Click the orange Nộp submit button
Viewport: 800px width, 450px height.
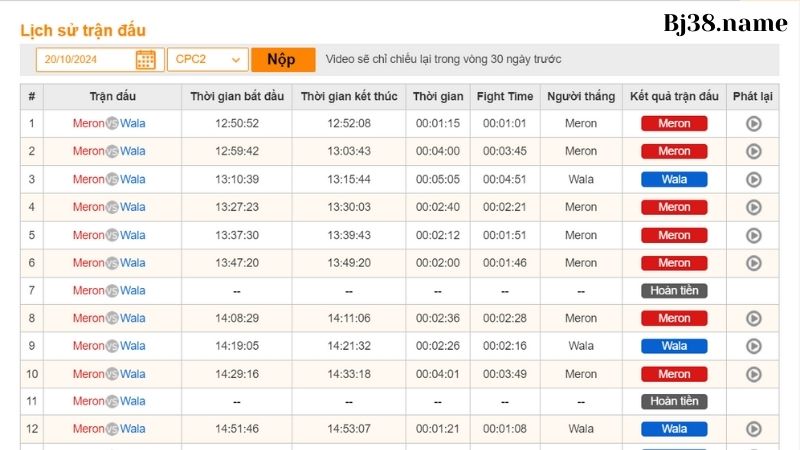[282, 60]
